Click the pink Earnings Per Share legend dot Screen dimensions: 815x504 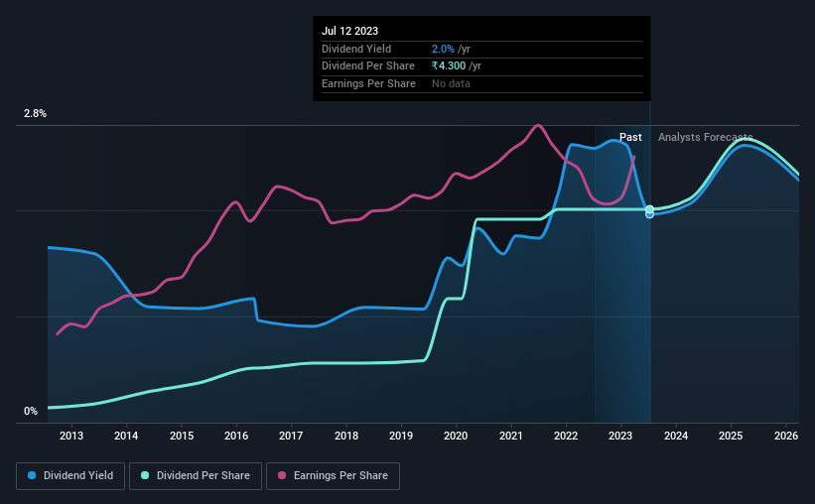(x=282, y=475)
